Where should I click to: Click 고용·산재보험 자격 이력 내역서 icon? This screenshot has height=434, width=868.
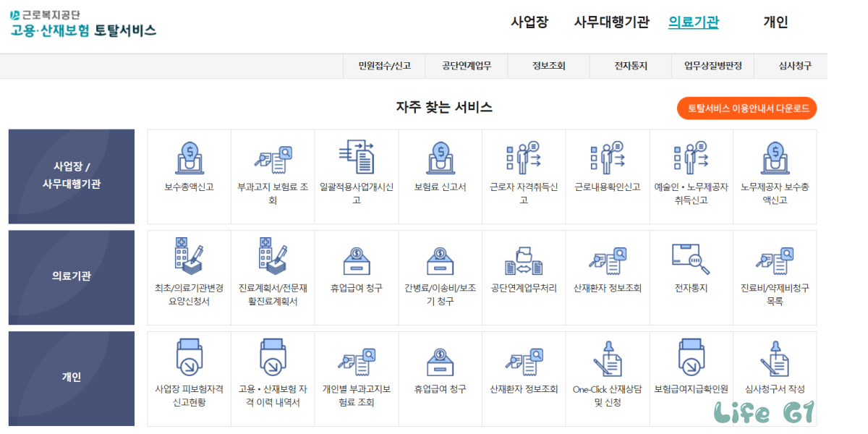pyautogui.click(x=273, y=357)
